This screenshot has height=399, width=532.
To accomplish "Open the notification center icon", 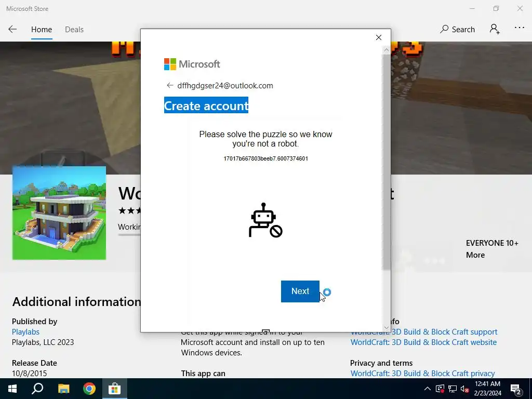I will click(516, 389).
